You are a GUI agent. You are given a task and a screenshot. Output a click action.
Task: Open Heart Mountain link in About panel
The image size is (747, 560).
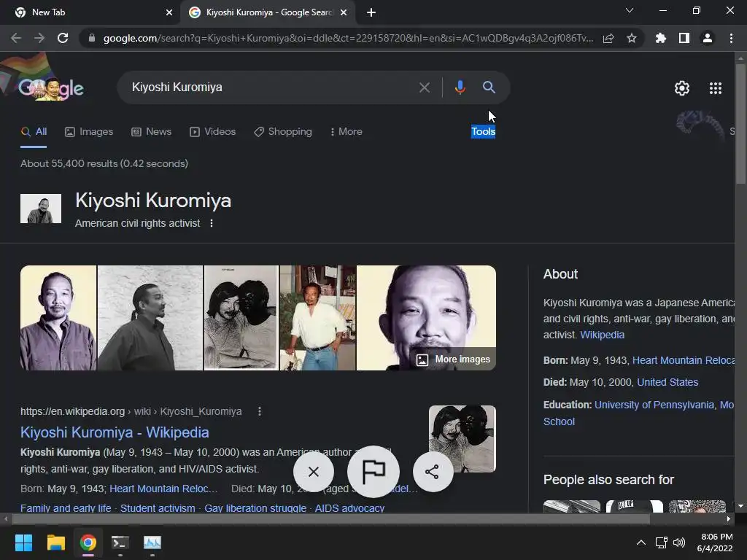click(x=683, y=360)
